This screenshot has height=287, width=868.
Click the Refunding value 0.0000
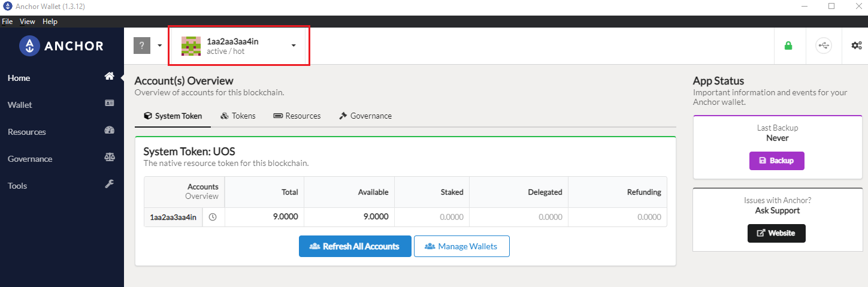649,217
